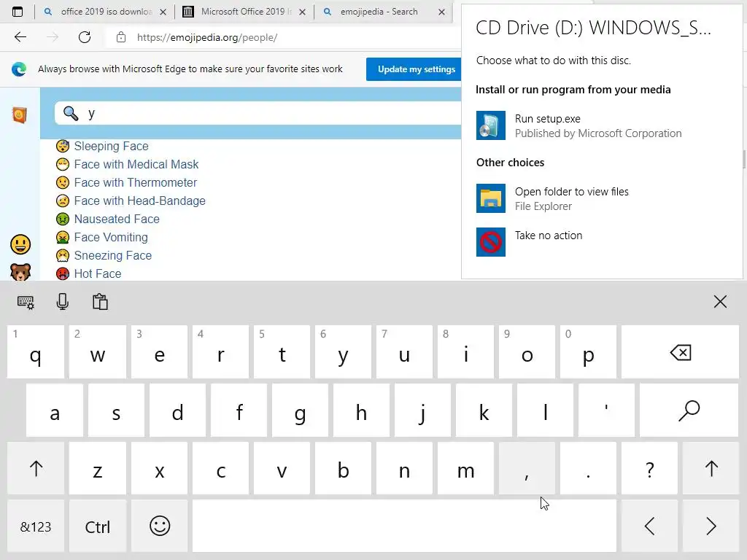Open the keyboard settings icon
Image resolution: width=747 pixels, height=560 pixels.
[x=26, y=302]
